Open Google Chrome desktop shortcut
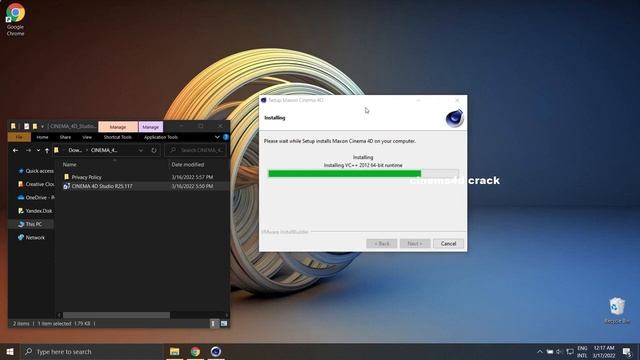 click(15, 19)
